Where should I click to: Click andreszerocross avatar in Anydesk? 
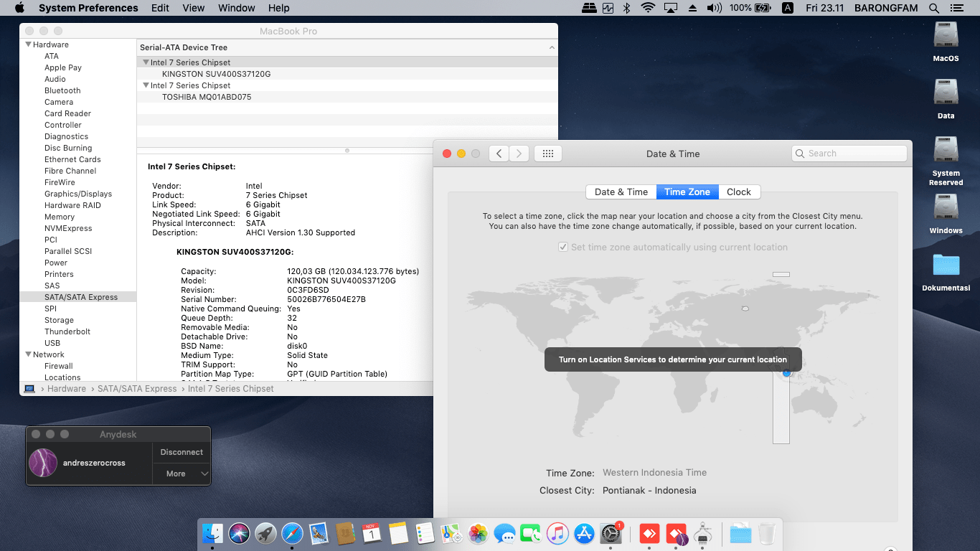[43, 463]
